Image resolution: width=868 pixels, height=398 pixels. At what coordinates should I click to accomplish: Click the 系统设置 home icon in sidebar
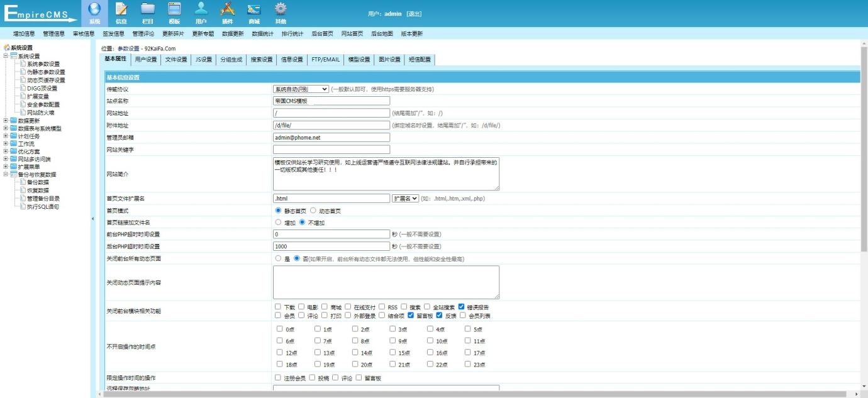click(x=7, y=48)
